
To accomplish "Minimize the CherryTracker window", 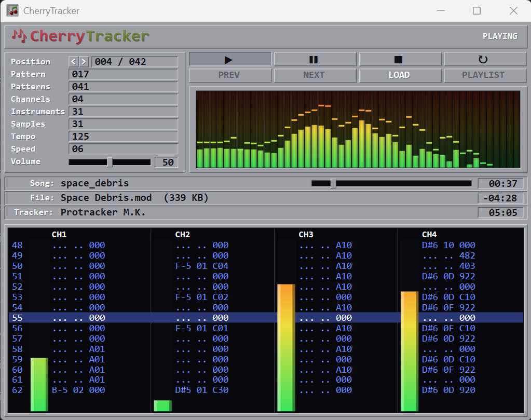I will (441, 11).
